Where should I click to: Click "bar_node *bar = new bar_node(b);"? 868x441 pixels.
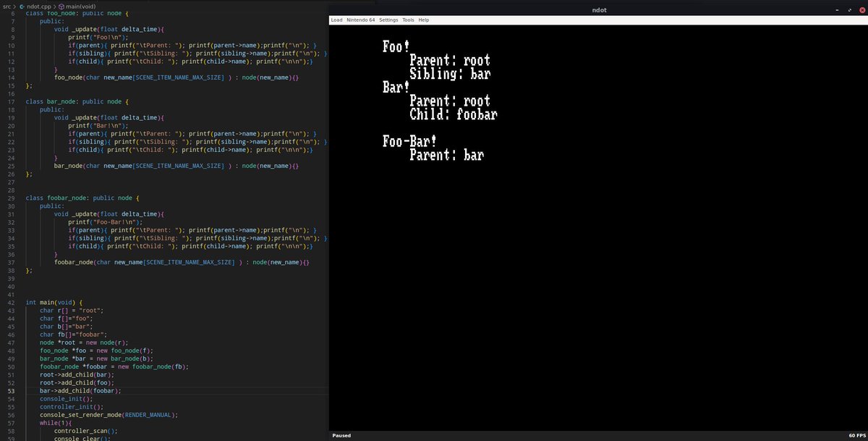(x=96, y=358)
